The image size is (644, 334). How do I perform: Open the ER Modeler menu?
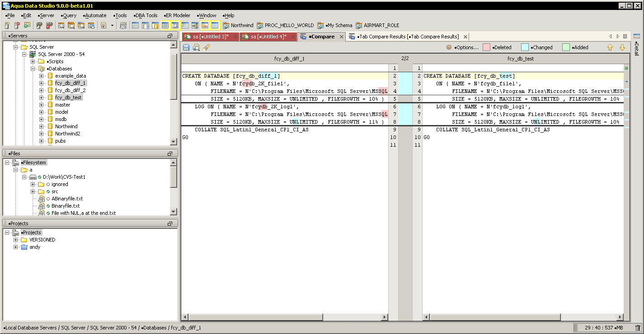[x=177, y=15]
